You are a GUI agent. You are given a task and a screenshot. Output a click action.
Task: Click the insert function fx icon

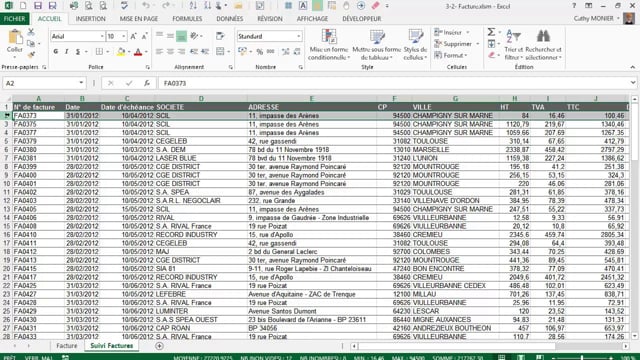pos(147,83)
